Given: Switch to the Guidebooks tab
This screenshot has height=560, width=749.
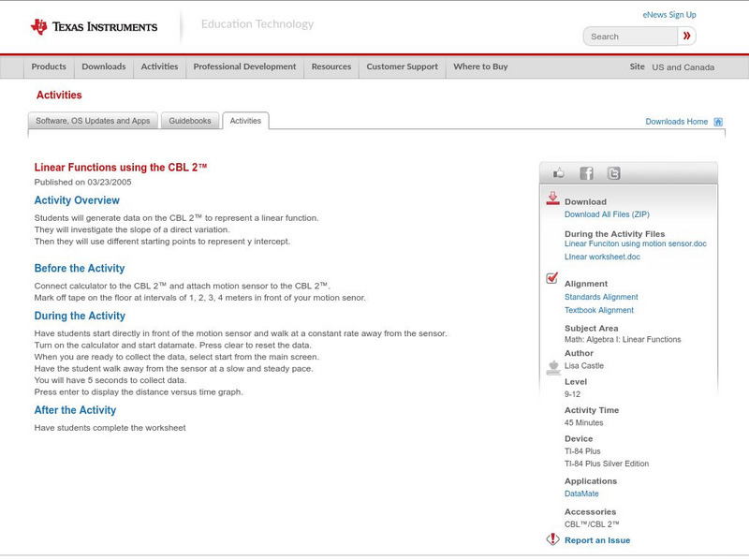Looking at the screenshot, I should coord(190,121).
